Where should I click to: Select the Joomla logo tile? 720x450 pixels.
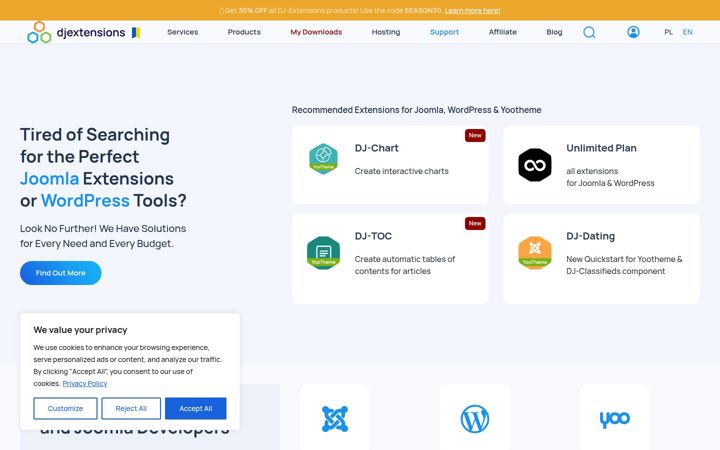(x=335, y=418)
